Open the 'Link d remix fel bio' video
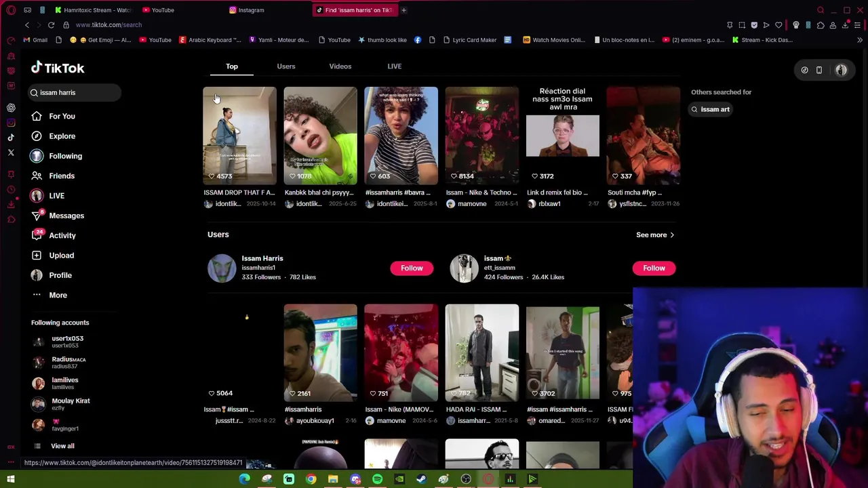868x488 pixels. [x=563, y=136]
